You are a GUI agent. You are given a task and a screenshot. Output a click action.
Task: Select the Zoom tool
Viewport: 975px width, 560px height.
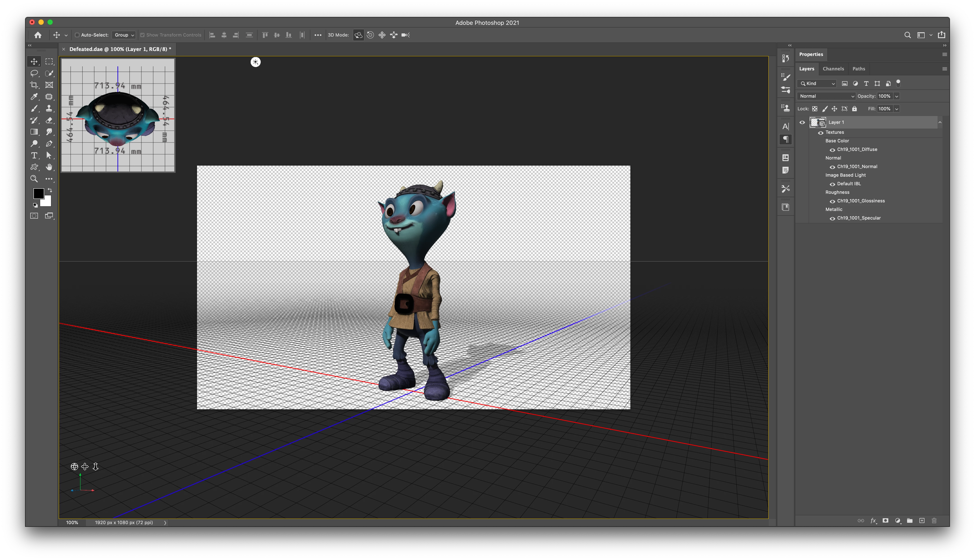click(34, 179)
